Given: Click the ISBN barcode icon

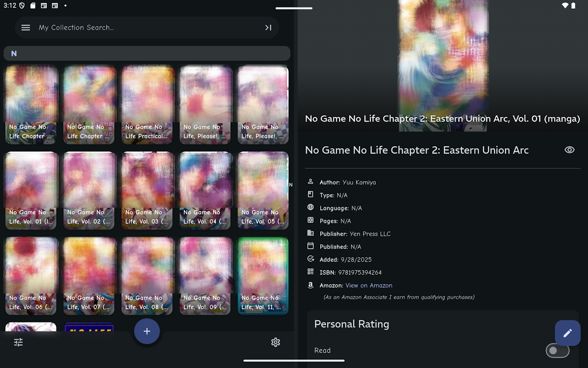Looking at the screenshot, I should tap(311, 272).
